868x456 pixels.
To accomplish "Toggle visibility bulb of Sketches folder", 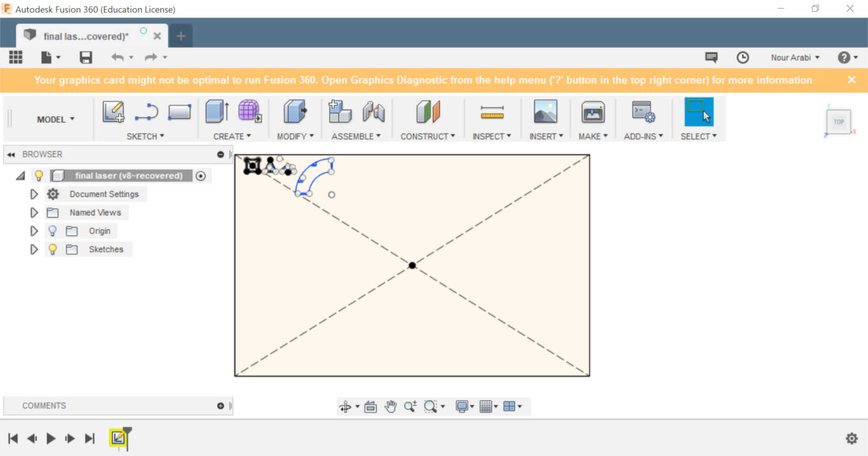I will click(53, 249).
